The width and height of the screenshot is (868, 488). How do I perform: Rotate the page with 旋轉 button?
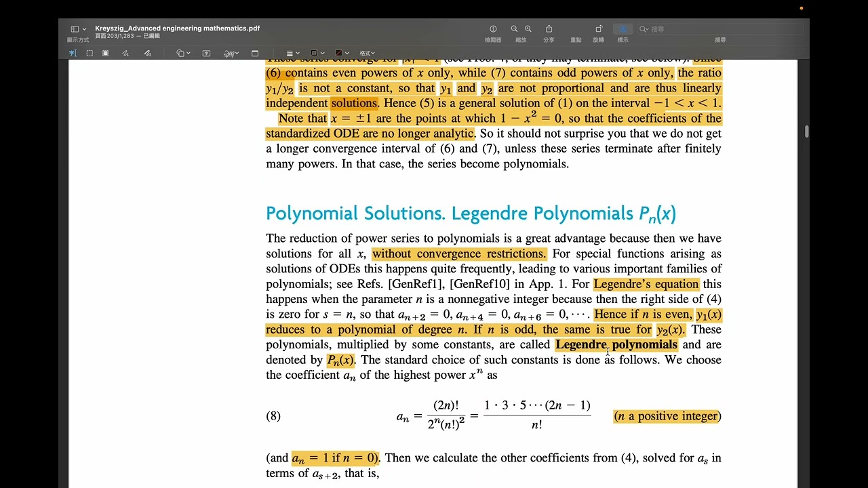598,29
